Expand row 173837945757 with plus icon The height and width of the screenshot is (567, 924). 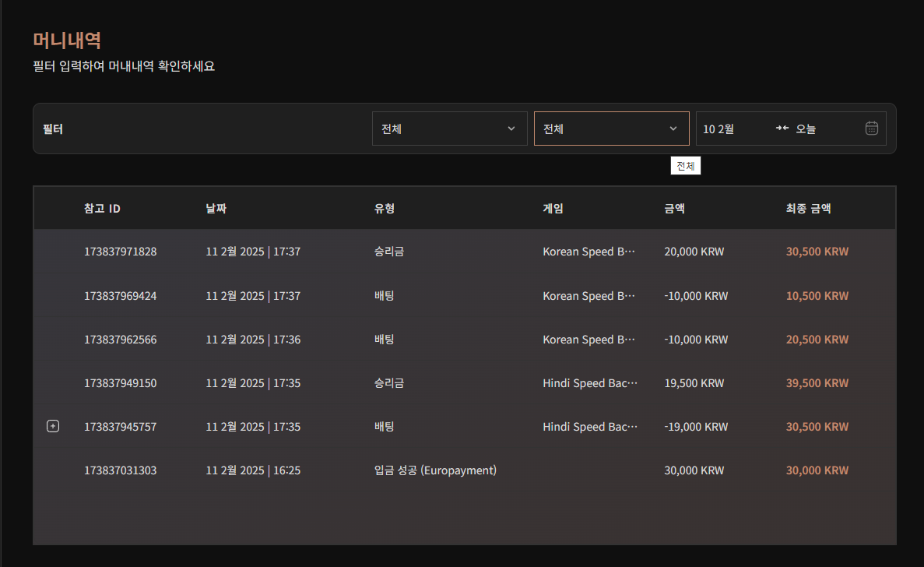pos(53,426)
